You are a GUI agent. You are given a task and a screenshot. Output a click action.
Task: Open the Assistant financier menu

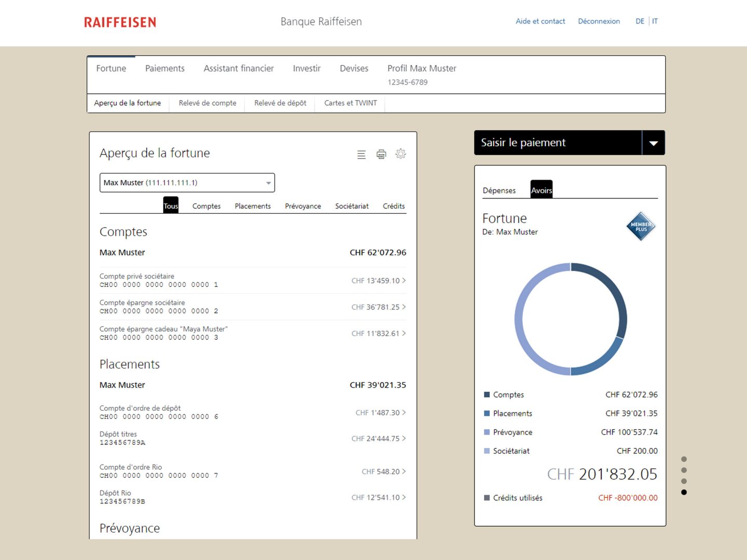239,68
